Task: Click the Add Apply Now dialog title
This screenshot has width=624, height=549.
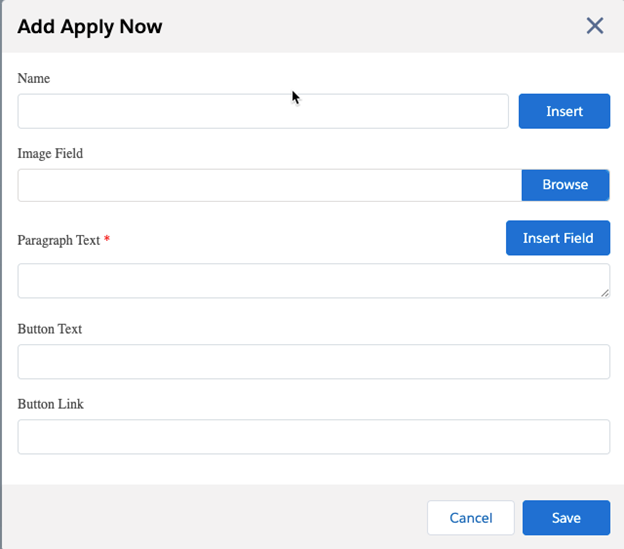Action: (90, 27)
